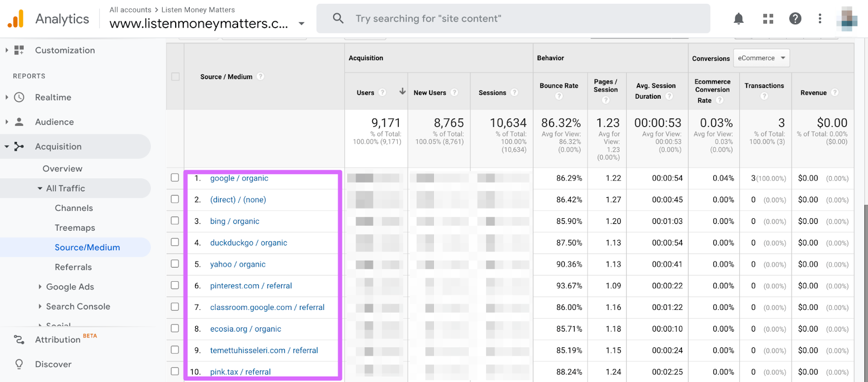Click the Users sort descending arrow
This screenshot has width=868, height=382.
403,92
